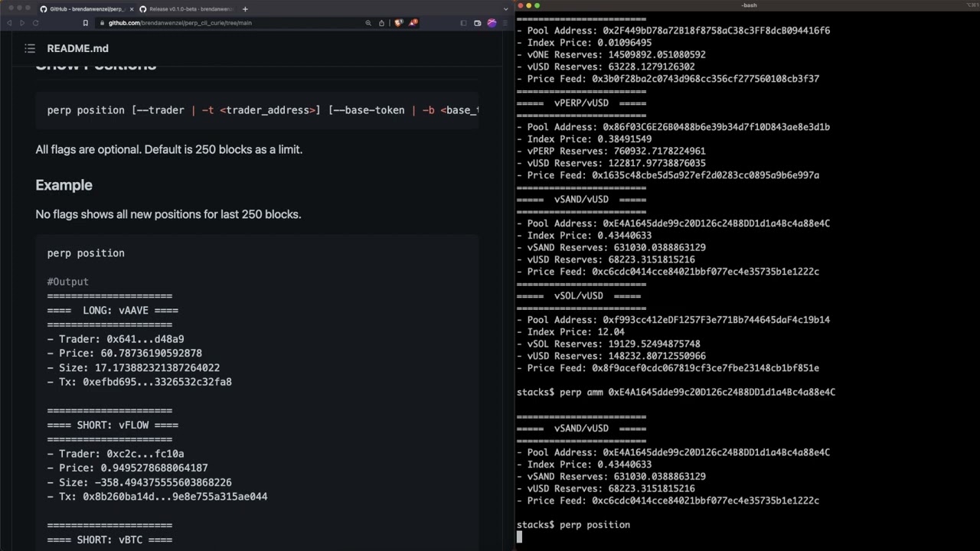Toggle the browser sidebar panel icon
The height and width of the screenshot is (551, 980).
pos(463,23)
